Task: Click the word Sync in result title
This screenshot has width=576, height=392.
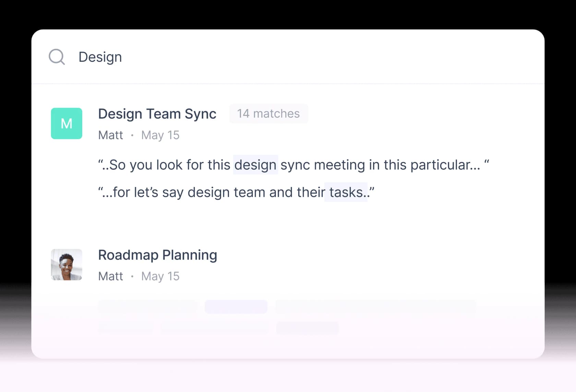Action: point(200,114)
